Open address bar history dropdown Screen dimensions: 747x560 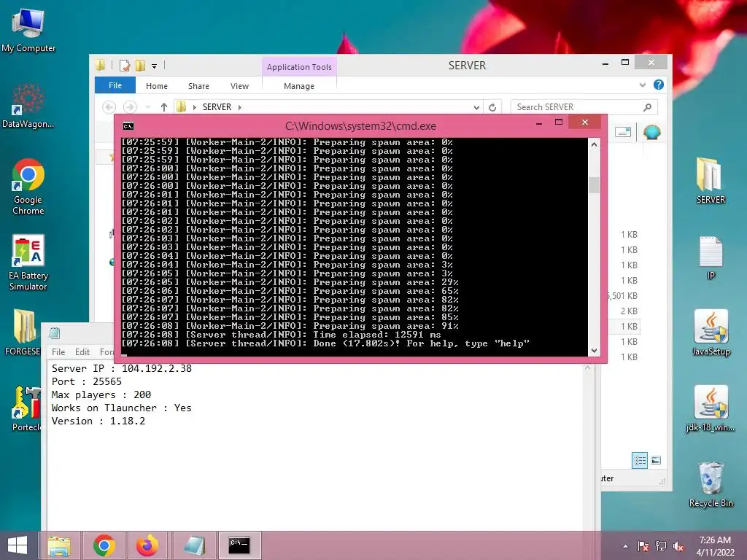tap(476, 108)
